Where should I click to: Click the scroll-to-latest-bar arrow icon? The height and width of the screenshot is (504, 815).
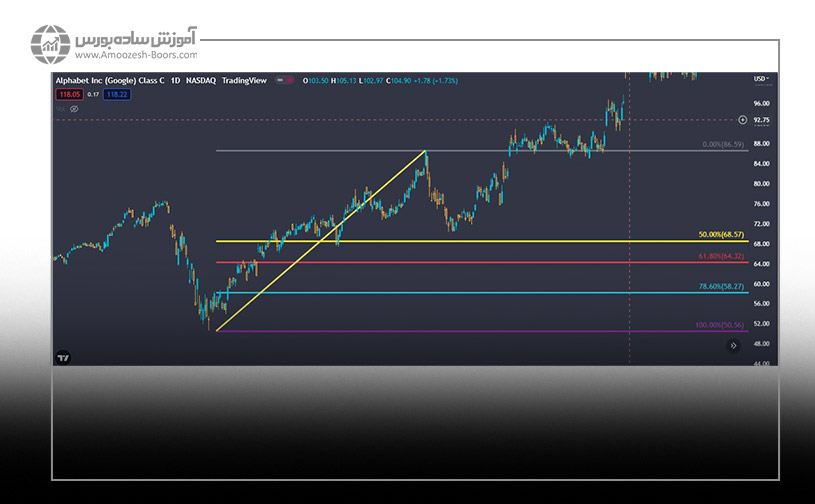click(x=733, y=345)
